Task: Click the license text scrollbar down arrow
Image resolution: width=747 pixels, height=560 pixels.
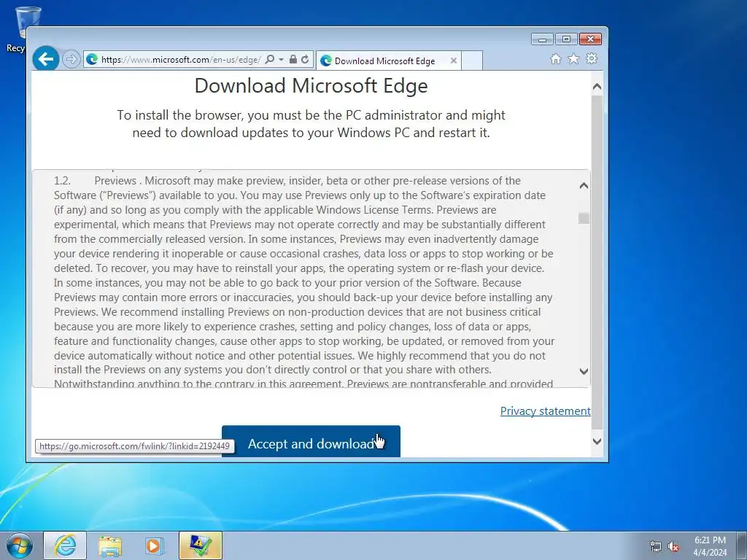Action: tap(584, 371)
